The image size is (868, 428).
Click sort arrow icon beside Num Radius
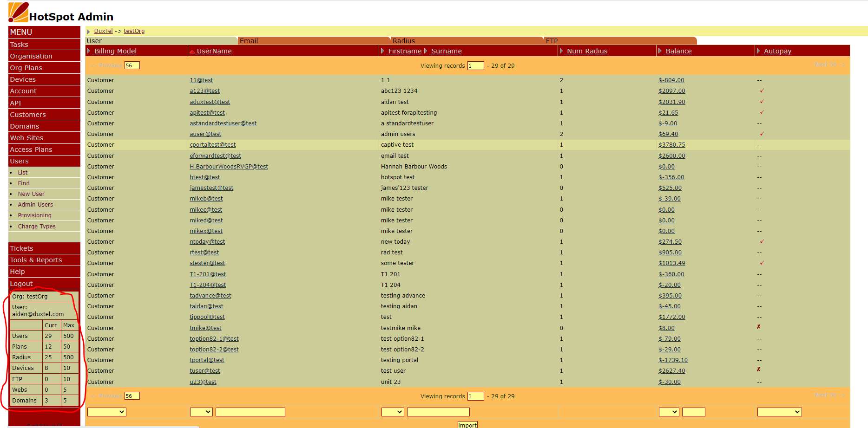(x=561, y=51)
